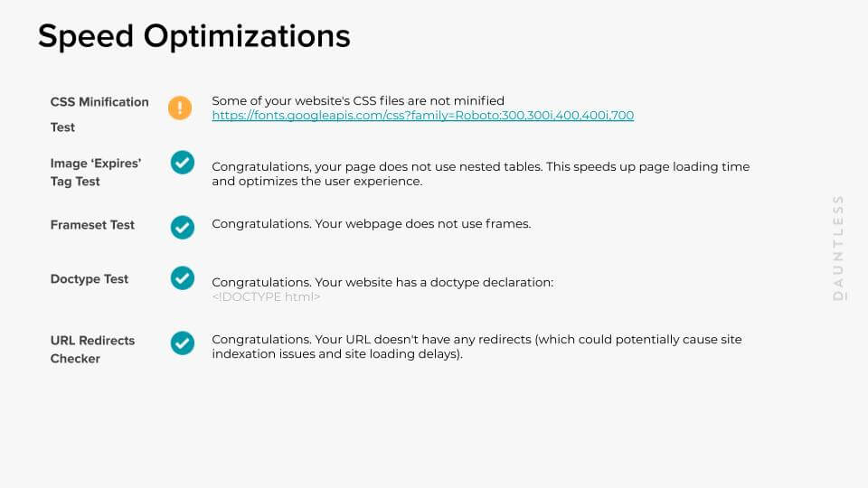Image resolution: width=868 pixels, height=488 pixels.
Task: Click the 'CSS files are not minified' message
Action: [x=358, y=100]
